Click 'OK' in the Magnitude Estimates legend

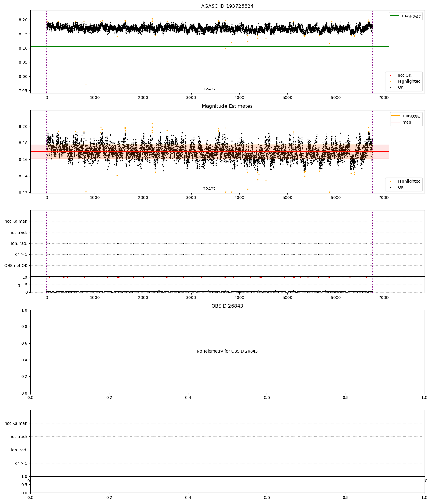point(401,187)
